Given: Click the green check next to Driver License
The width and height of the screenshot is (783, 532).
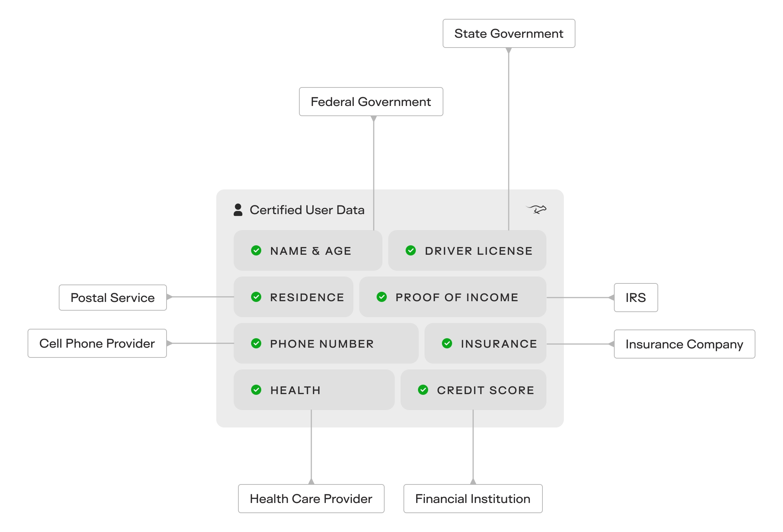Looking at the screenshot, I should point(411,250).
